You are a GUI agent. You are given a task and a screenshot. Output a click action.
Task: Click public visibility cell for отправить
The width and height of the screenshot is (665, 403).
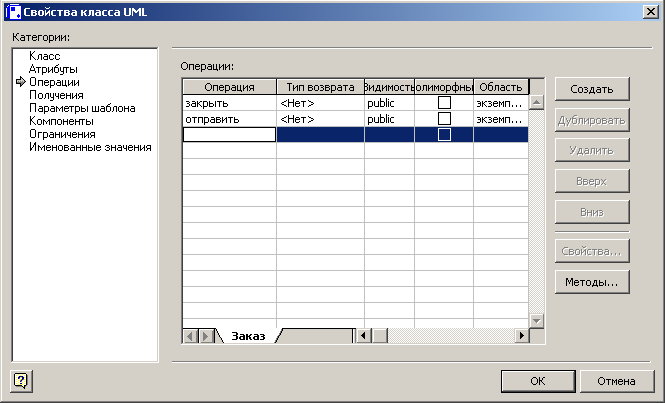click(x=389, y=119)
